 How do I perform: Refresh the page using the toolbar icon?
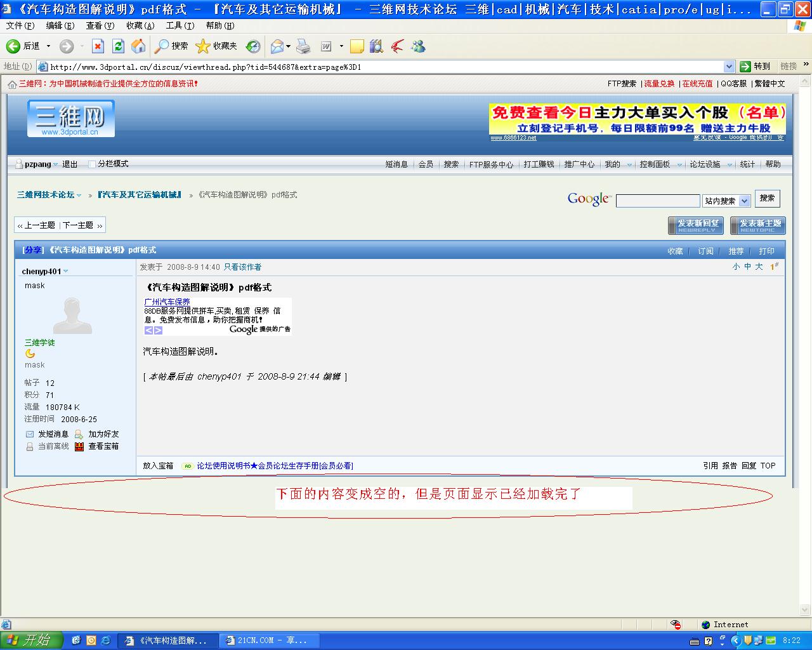click(x=118, y=46)
